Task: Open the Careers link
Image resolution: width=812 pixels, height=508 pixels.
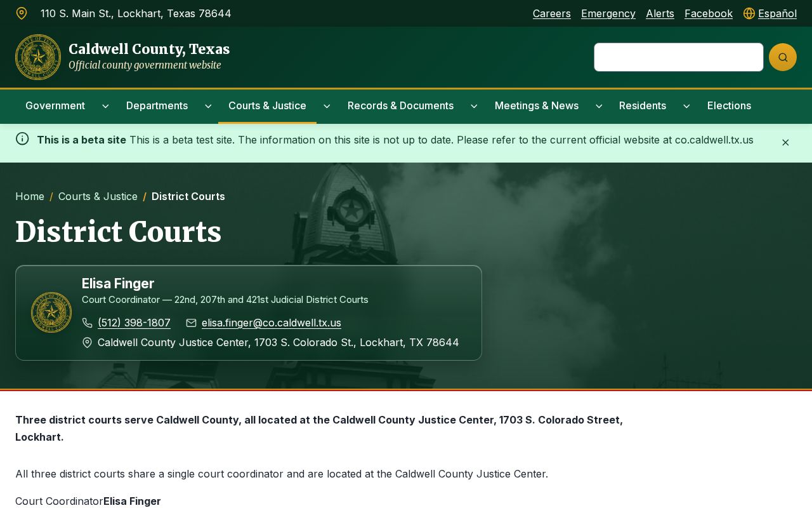Action: pos(552,13)
